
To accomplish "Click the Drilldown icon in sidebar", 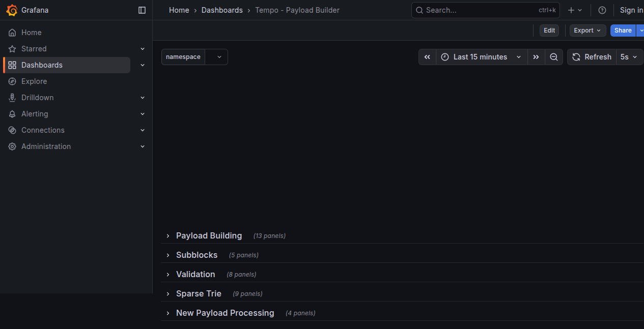I will [x=12, y=98].
